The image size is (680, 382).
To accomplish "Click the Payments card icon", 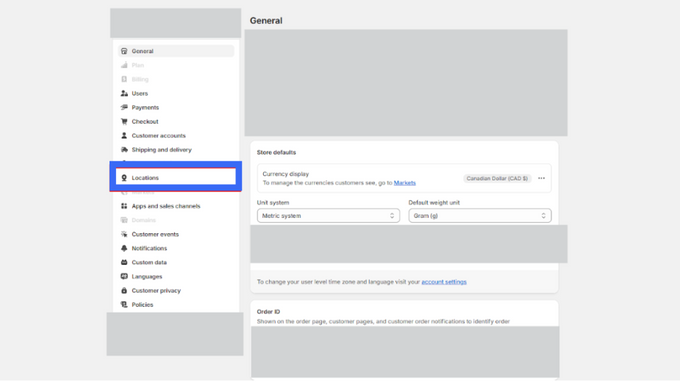I will [124, 108].
